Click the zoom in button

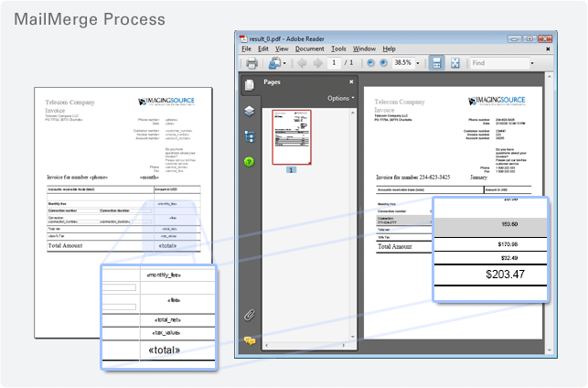point(383,63)
